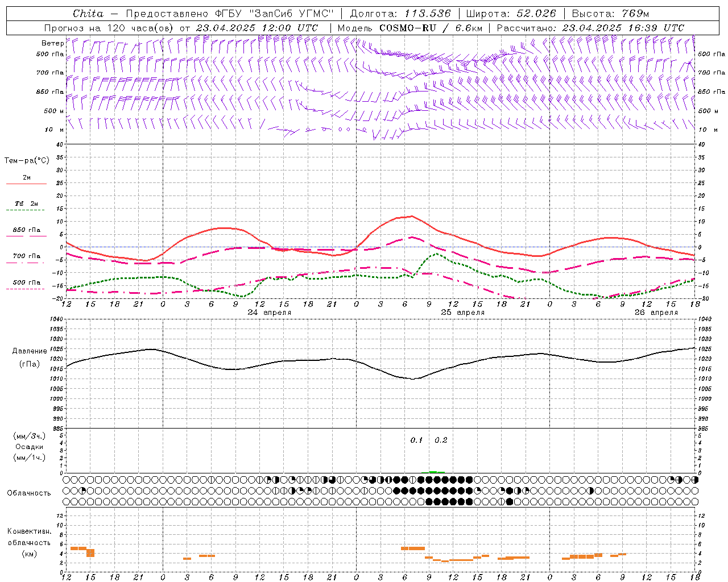Click the "Осадки" precipitation panel label

(x=30, y=447)
